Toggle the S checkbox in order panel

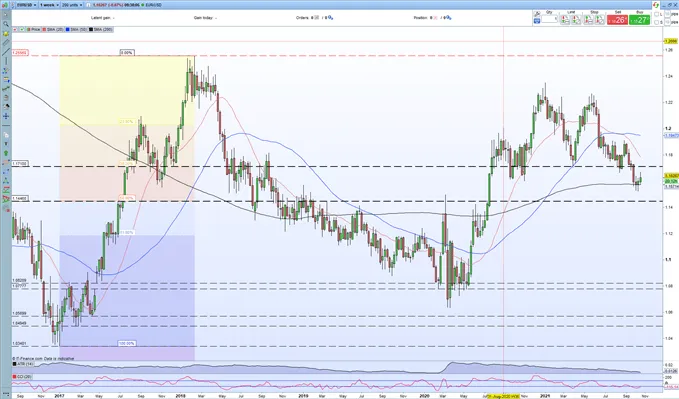(x=657, y=22)
